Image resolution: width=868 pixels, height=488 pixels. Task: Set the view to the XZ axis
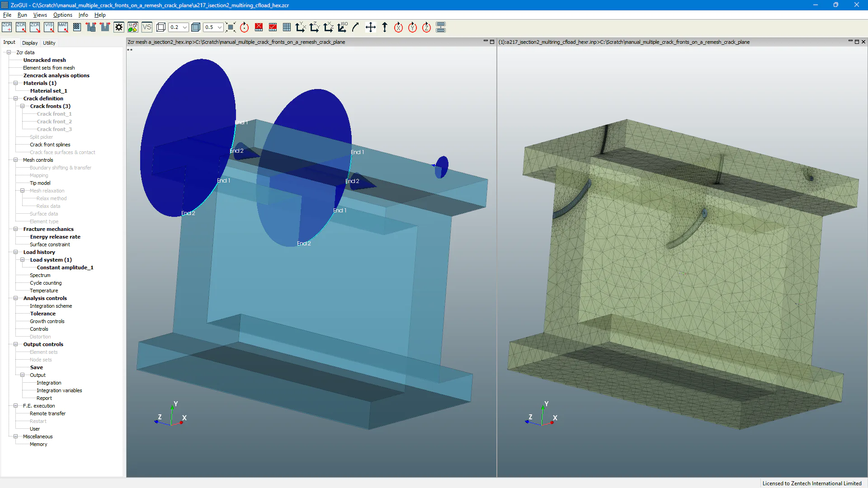329,27
